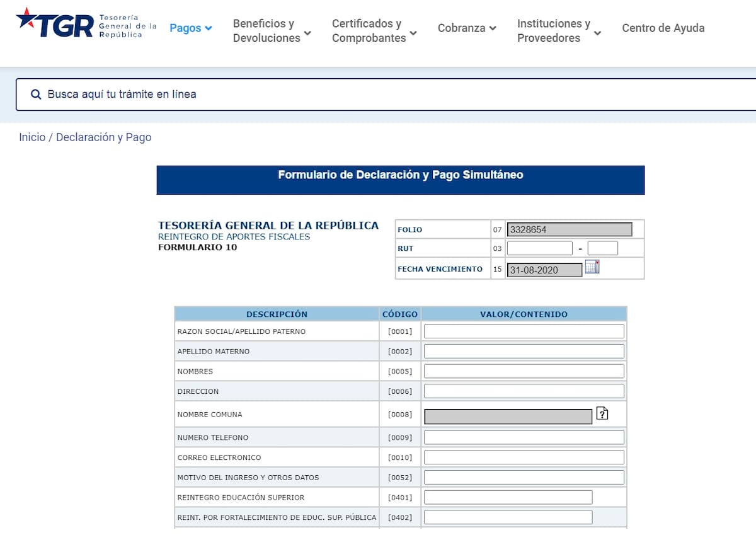Open Centro de Ayuda
The height and width of the screenshot is (540, 756).
[x=663, y=28]
